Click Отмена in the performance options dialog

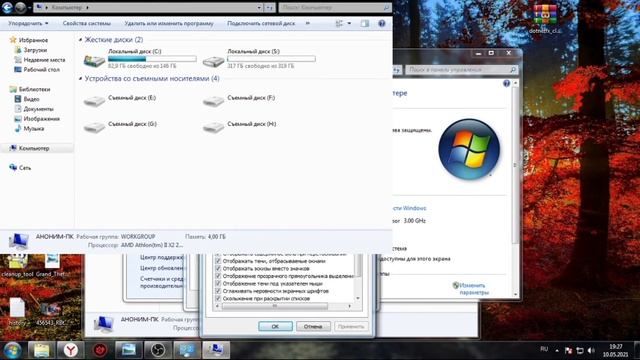pyautogui.click(x=313, y=326)
